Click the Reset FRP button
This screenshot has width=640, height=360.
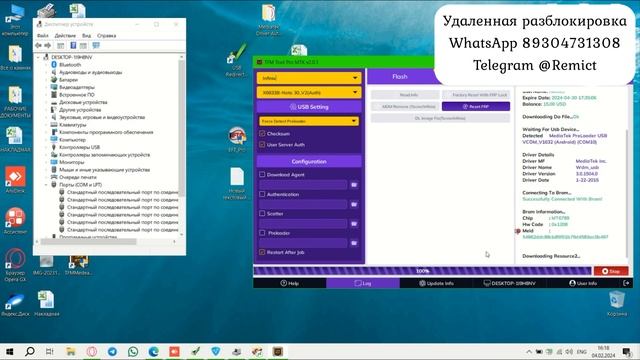476,107
